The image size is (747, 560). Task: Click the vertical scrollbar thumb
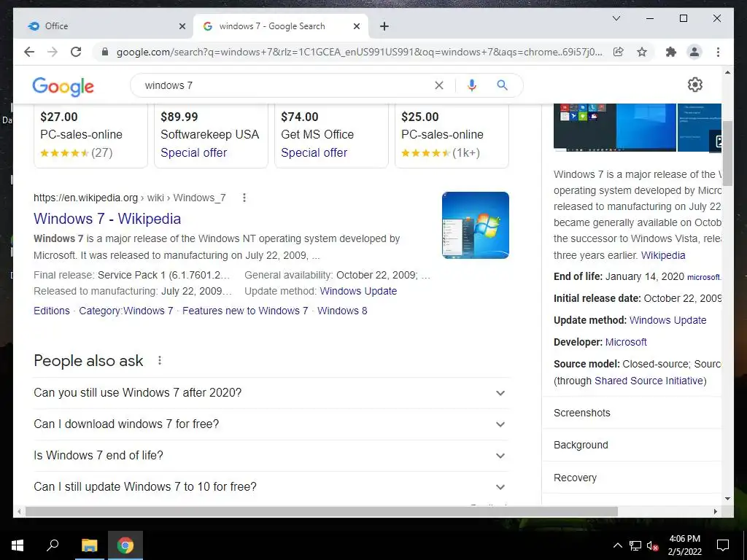[x=727, y=152]
